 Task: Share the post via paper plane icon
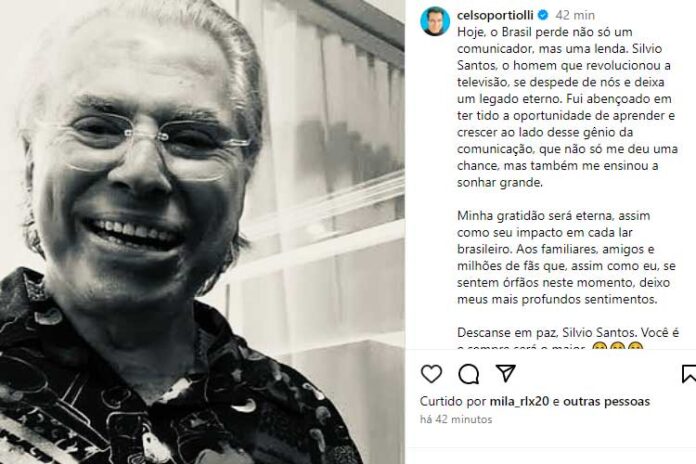(x=505, y=373)
